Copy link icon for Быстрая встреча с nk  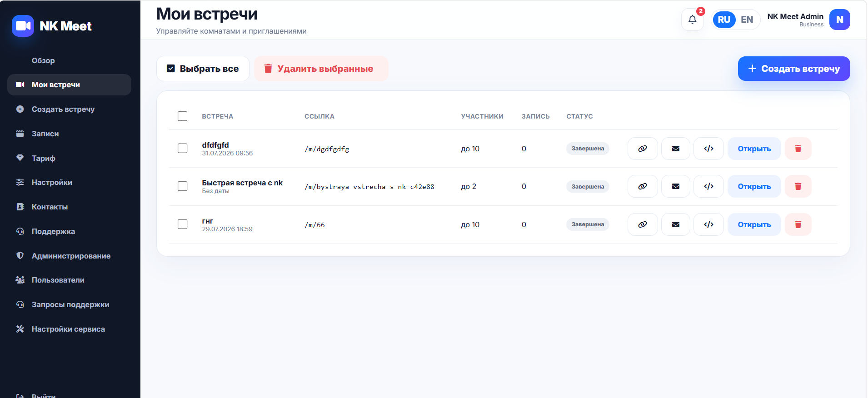643,186
